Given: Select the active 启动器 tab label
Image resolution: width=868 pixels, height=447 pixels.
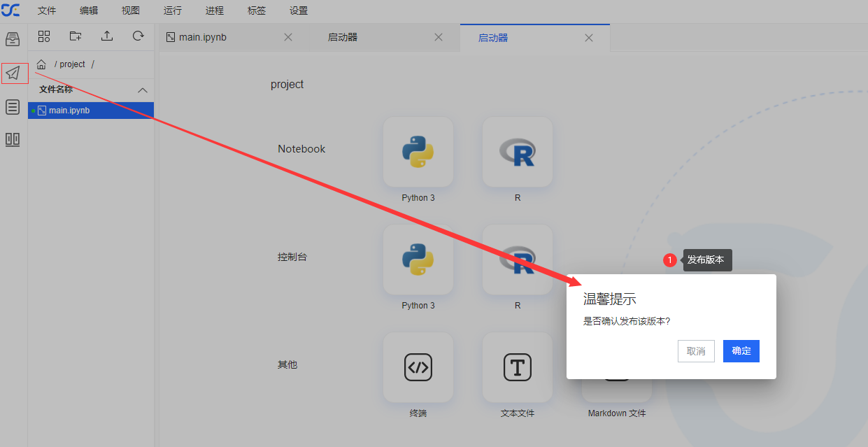Looking at the screenshot, I should (493, 38).
